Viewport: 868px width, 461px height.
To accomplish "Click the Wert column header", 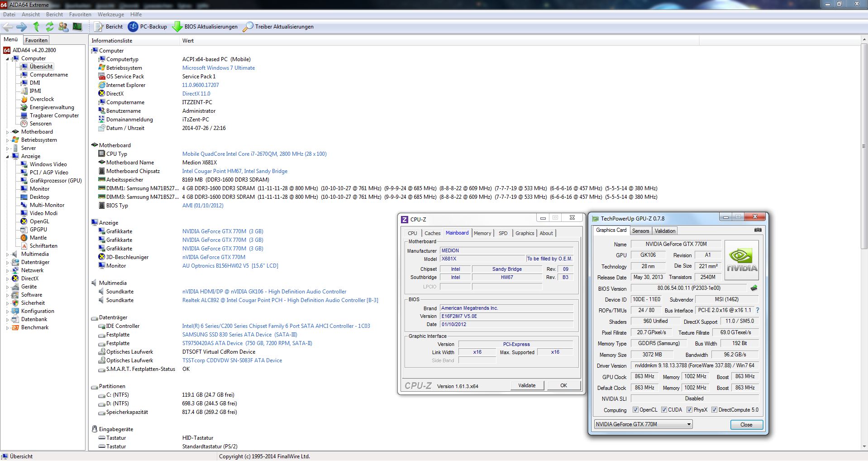I will [x=439, y=41].
